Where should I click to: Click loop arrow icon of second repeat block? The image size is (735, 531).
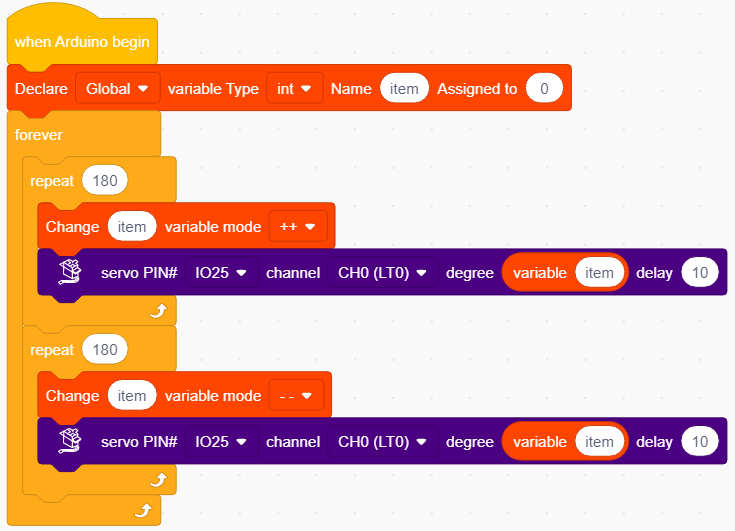[158, 480]
